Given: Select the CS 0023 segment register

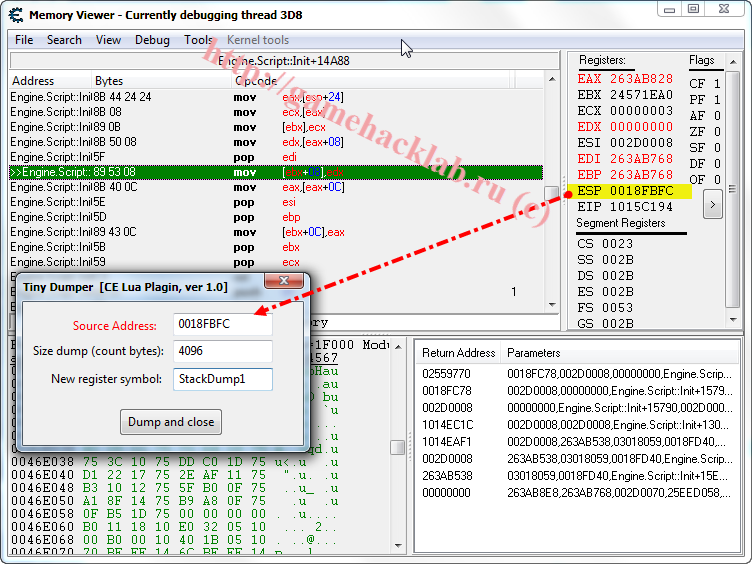Looking at the screenshot, I should tap(605, 244).
